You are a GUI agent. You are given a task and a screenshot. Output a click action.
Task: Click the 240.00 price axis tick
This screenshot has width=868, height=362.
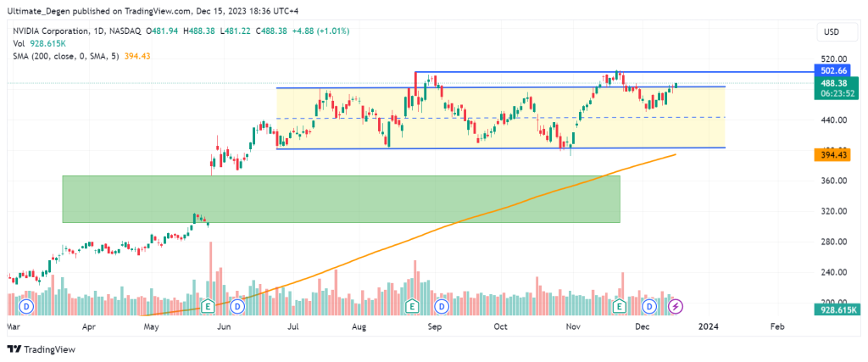click(835, 272)
